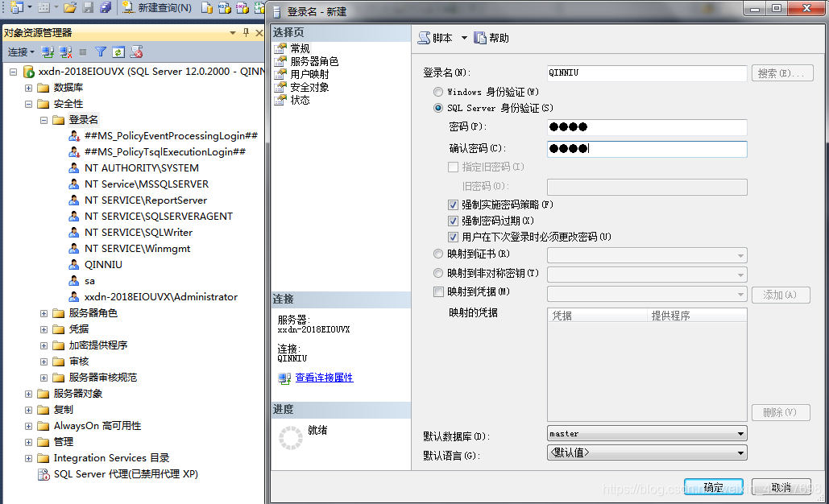Collapse the xxdn-2018EIOUVX server node
This screenshot has width=829, height=504.
13,72
